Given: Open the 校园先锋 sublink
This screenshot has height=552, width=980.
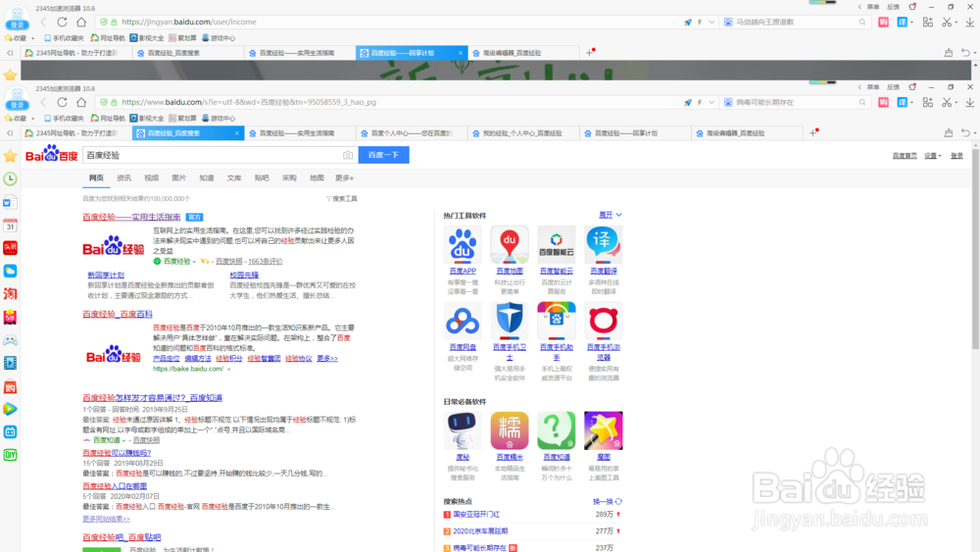Looking at the screenshot, I should [x=244, y=276].
